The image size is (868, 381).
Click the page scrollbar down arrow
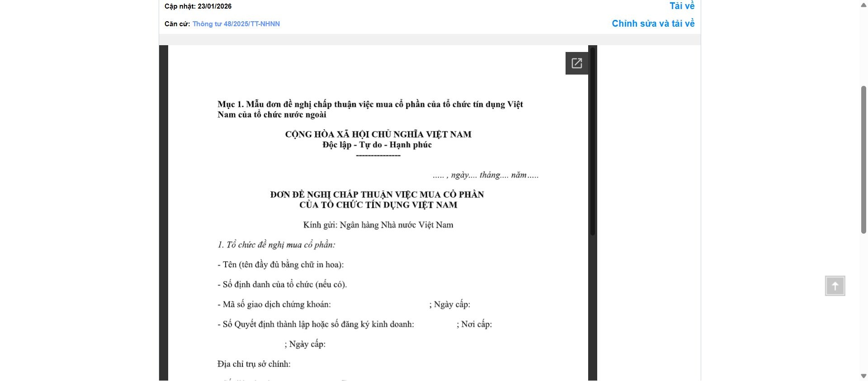863,376
